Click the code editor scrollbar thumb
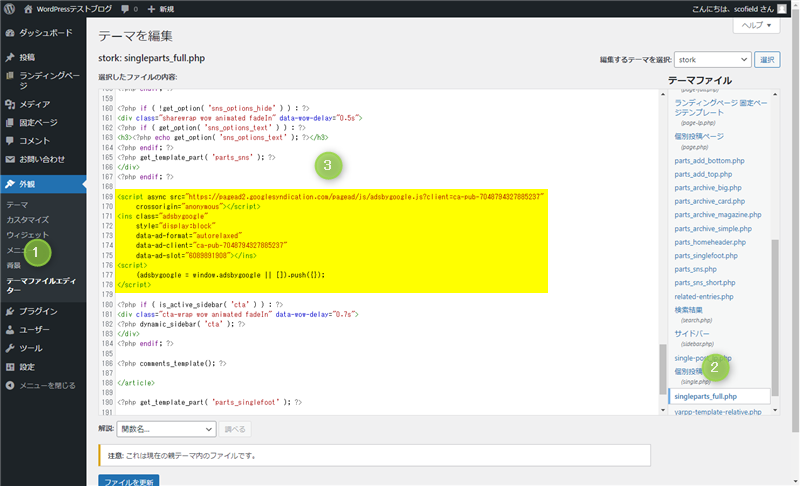Screen dimensions: 800x486 click(663, 369)
